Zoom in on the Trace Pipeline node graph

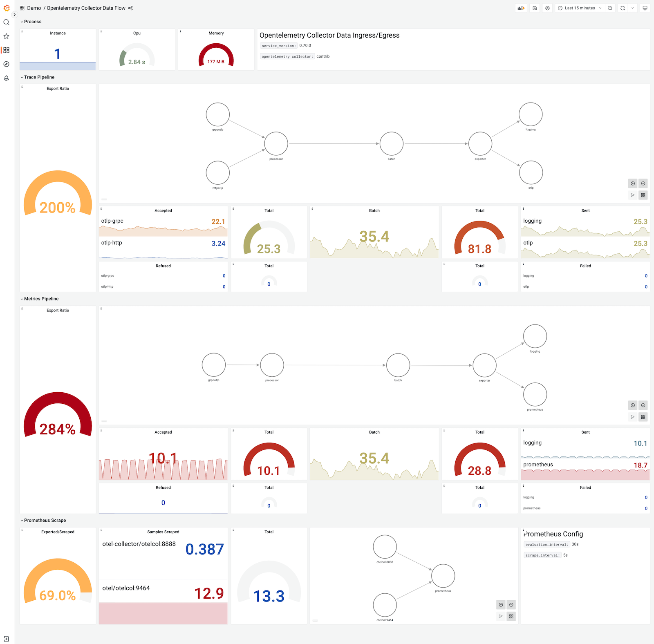coord(633,183)
